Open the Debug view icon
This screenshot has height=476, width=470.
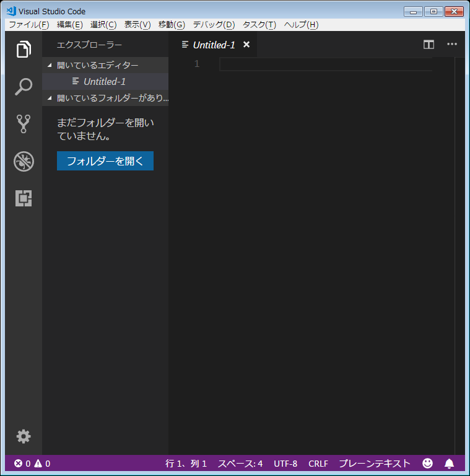click(24, 161)
